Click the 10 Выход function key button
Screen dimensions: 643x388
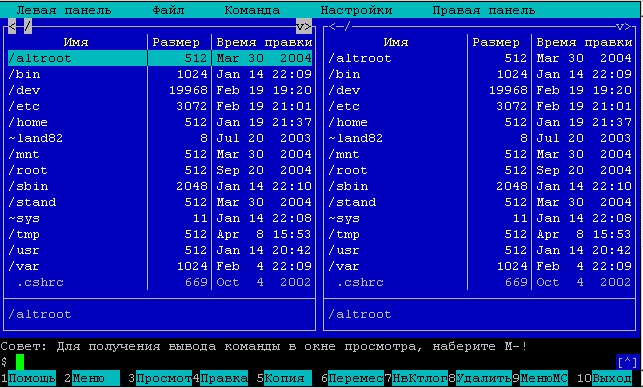tap(608, 378)
